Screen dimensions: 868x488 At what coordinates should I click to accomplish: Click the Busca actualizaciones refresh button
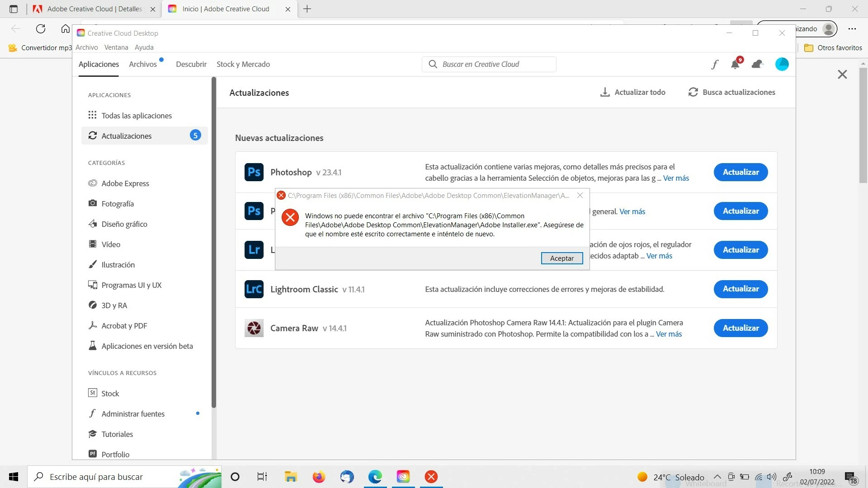pos(731,92)
